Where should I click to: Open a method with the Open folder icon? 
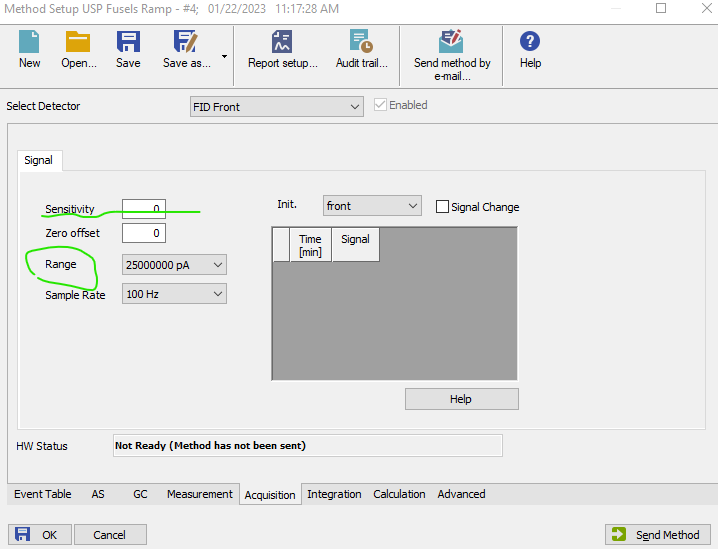(78, 42)
